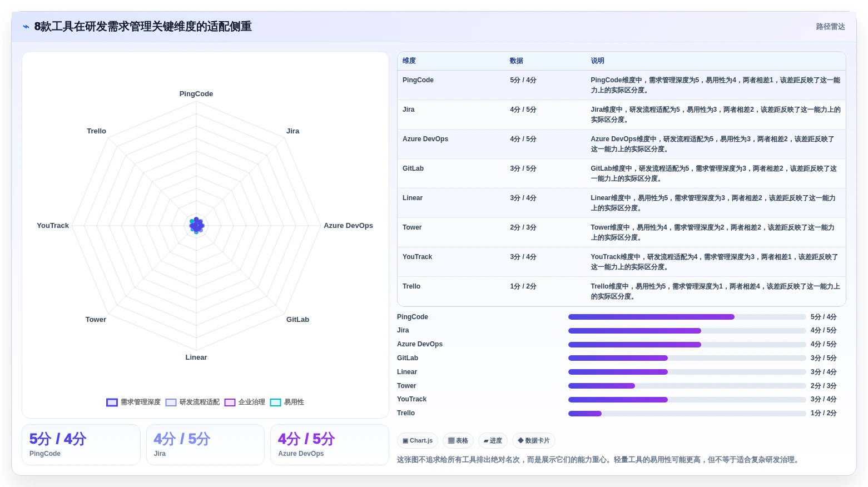Click the YouTrack progress bar

[687, 399]
